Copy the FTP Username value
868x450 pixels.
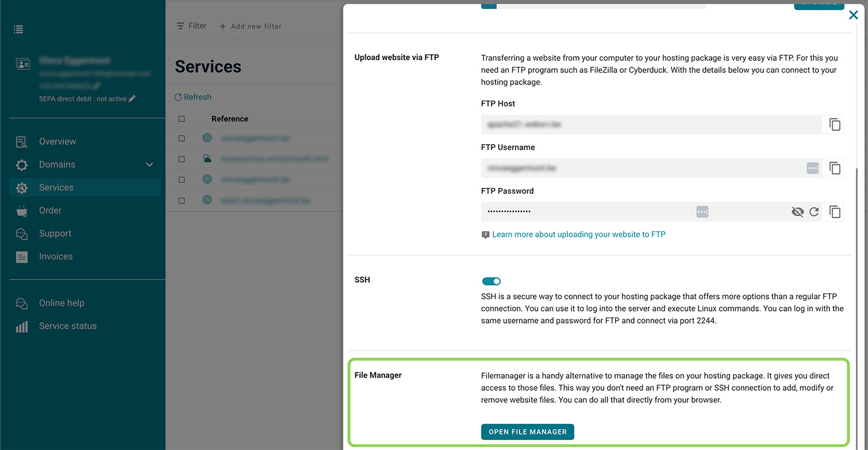(x=835, y=168)
